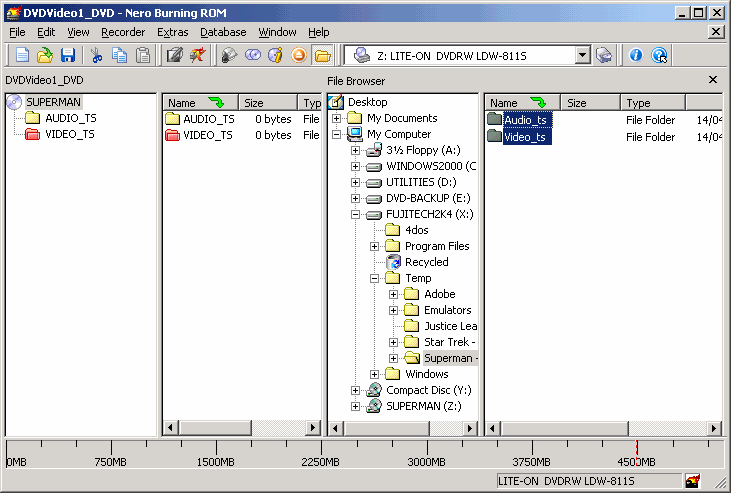This screenshot has width=731, height=493.
Task: Collapse the Temp folder
Action: 374,278
